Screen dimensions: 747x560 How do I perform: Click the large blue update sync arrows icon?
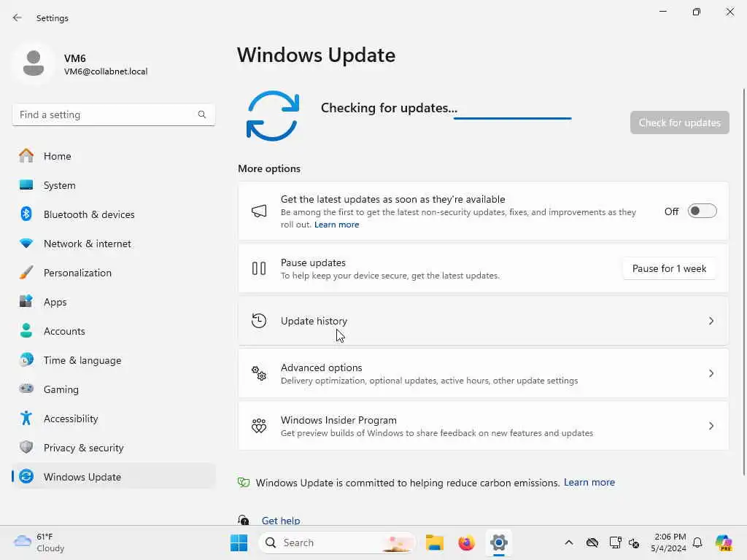(x=273, y=116)
